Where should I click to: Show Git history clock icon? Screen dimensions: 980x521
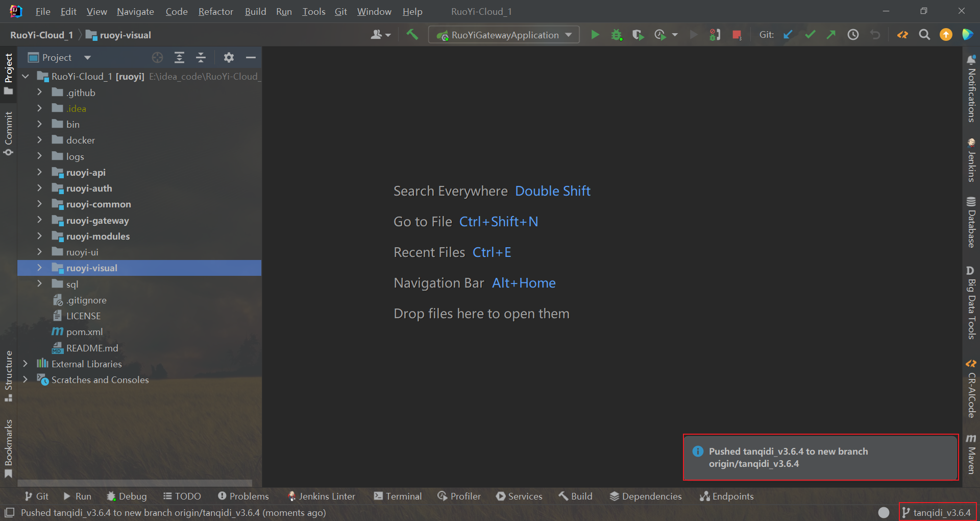click(853, 35)
